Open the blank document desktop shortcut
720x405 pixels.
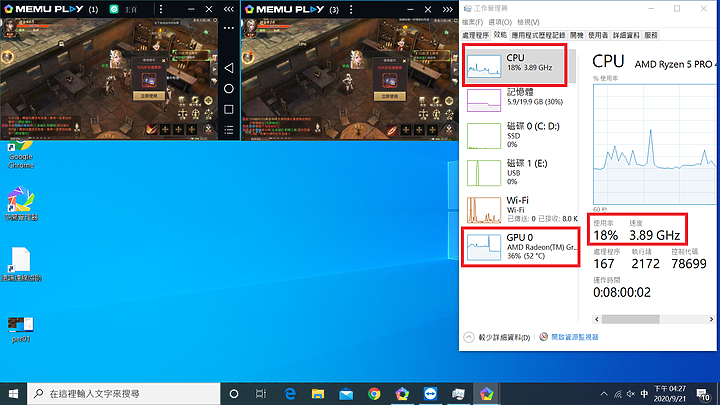21,264
